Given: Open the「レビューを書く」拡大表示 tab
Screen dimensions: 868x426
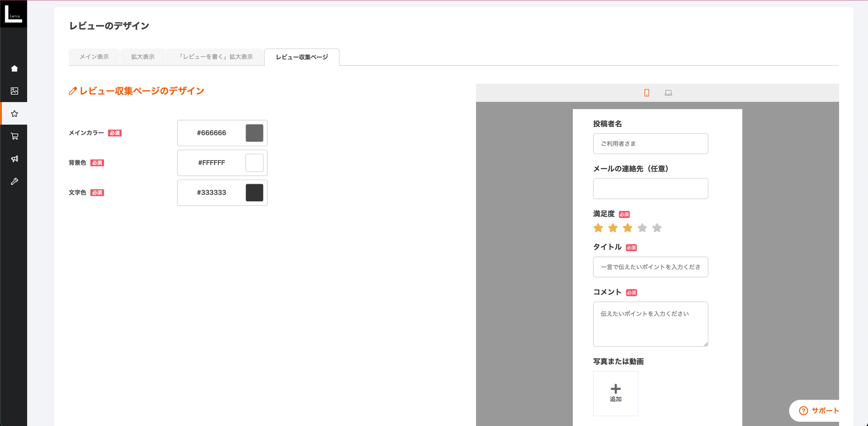Looking at the screenshot, I should click(x=216, y=57).
